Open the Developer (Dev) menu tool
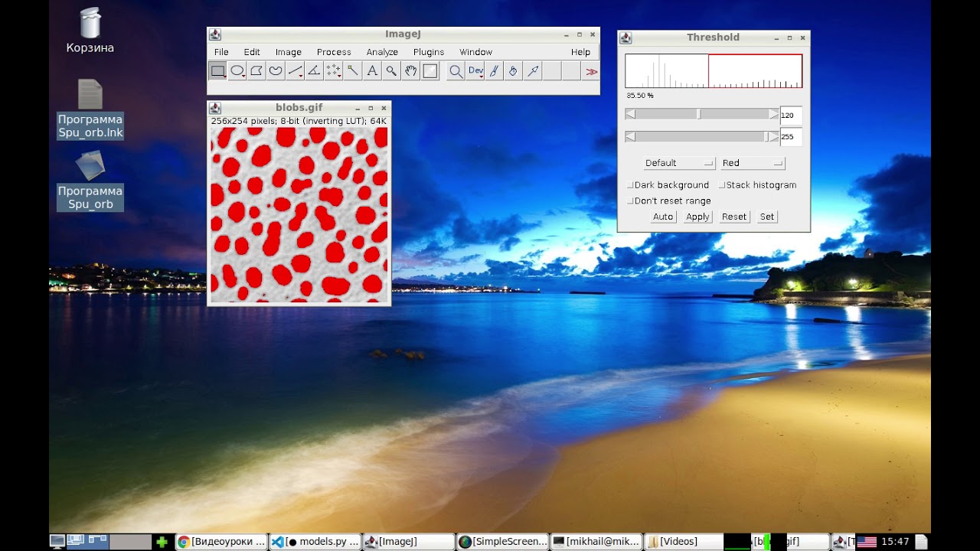 coord(475,71)
